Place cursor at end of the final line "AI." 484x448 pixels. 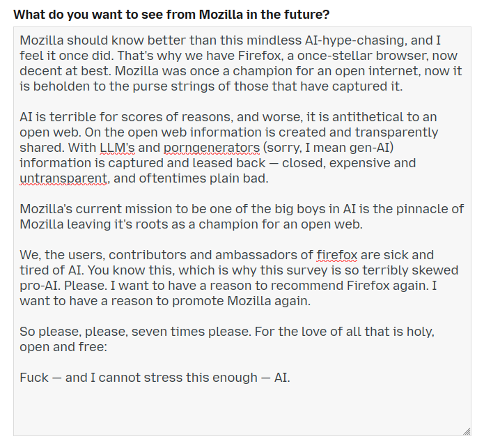click(x=290, y=378)
